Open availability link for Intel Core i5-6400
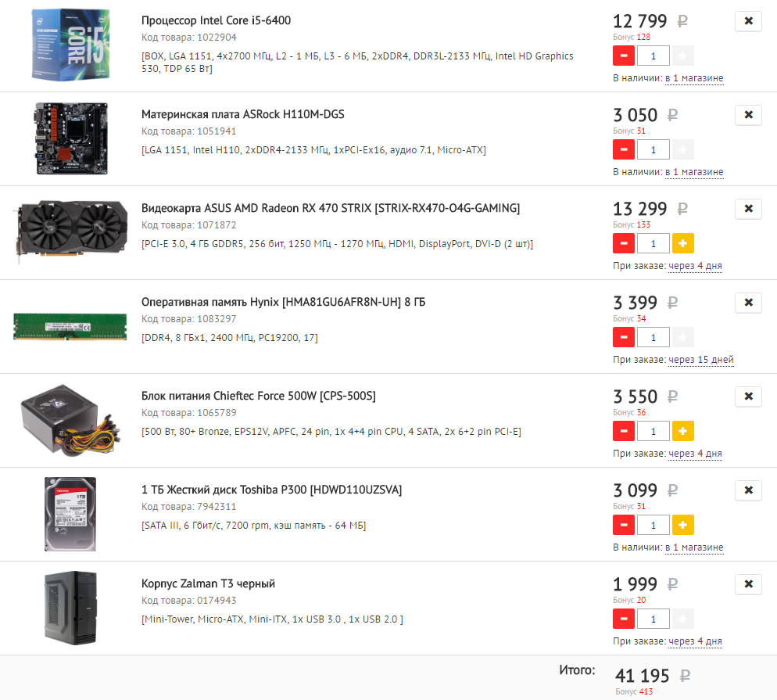The height and width of the screenshot is (700, 777). pyautogui.click(x=694, y=78)
